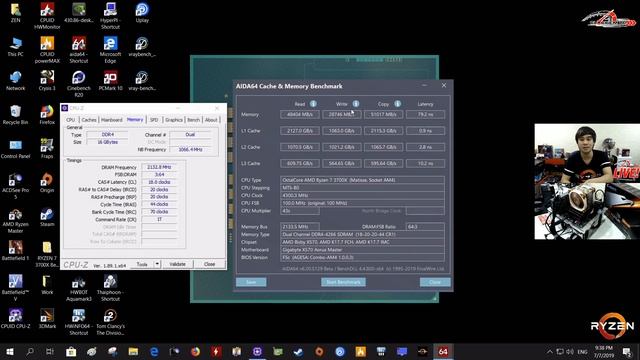Select the Battlefield 1 desktop icon
Viewport: 640px width, 360px height.
tap(16, 250)
